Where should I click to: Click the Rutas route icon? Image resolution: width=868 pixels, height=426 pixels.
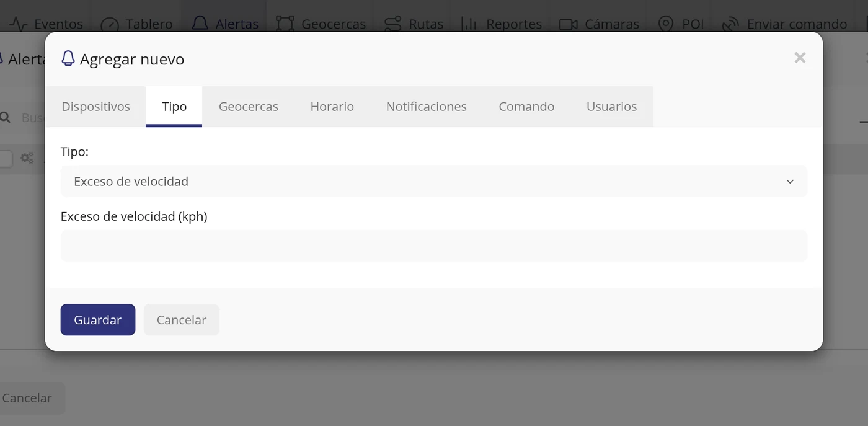[x=393, y=24]
